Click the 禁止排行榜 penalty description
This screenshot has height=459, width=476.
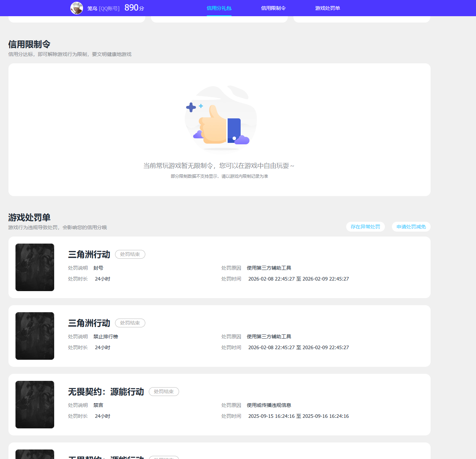pyautogui.click(x=106, y=337)
